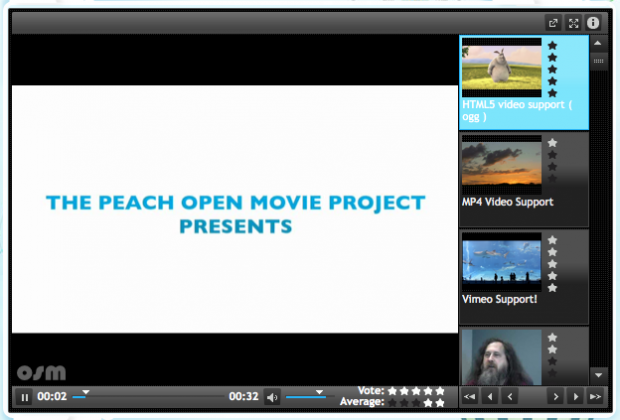Adjust the volume slider handle
The width and height of the screenshot is (620, 420).
319,392
